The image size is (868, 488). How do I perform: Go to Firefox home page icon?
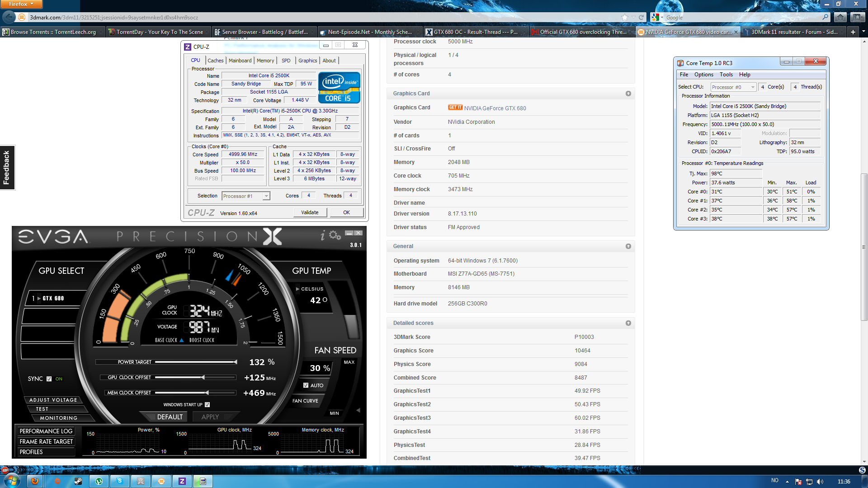click(x=840, y=17)
